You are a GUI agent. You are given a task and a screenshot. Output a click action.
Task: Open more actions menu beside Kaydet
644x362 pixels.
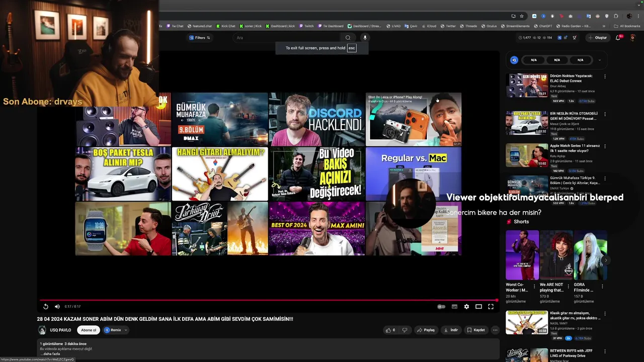pos(495,330)
